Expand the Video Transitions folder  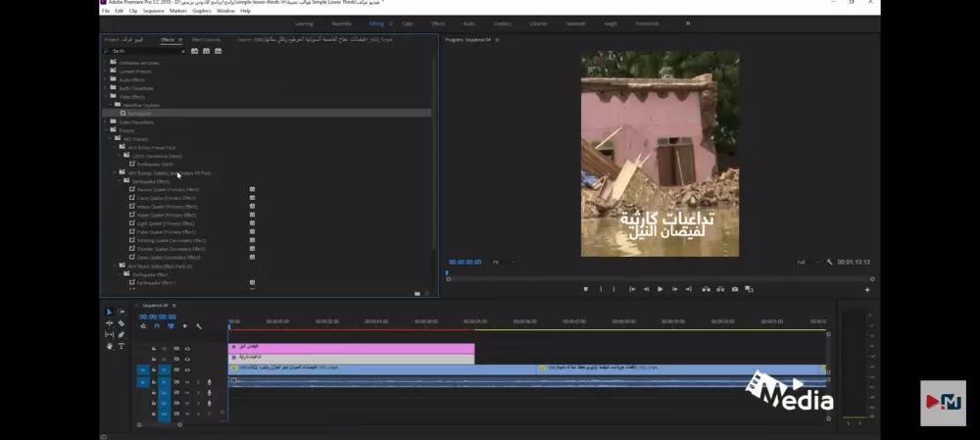[x=106, y=122]
